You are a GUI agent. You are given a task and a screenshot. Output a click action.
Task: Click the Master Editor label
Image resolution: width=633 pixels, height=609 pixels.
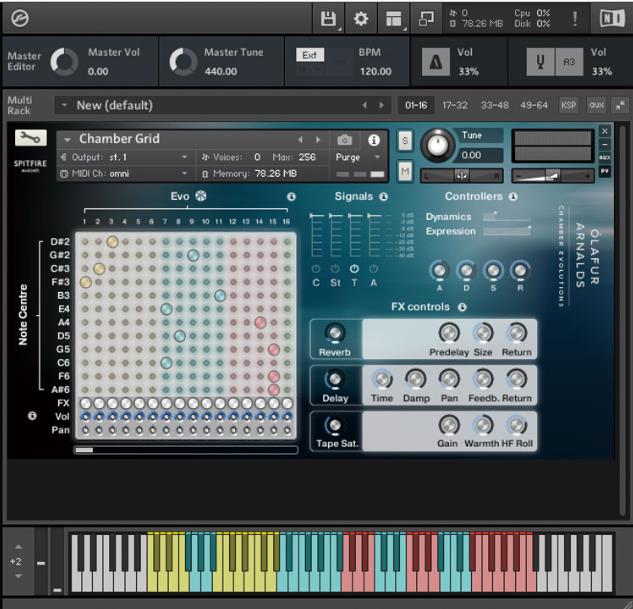pos(23,62)
